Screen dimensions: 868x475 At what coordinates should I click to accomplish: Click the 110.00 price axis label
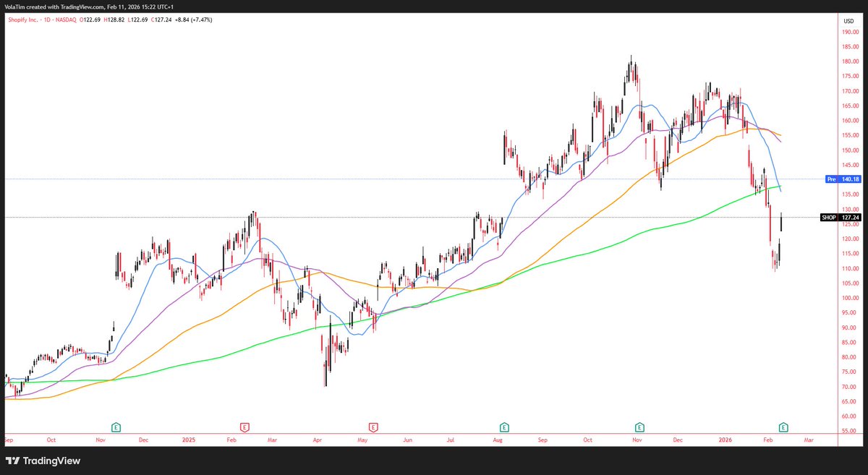[848, 268]
